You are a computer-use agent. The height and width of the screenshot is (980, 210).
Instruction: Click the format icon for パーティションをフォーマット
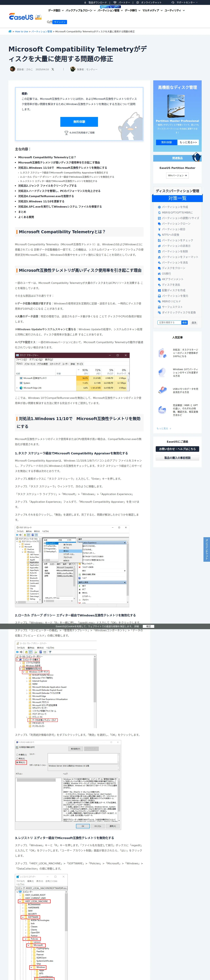(x=159, y=257)
